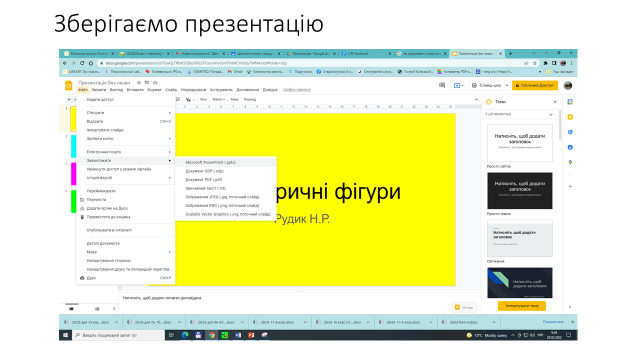Viewport: 640px width, 360px height.
Task: Expand the 'Створити' submenu arrow
Action: pyautogui.click(x=170, y=113)
